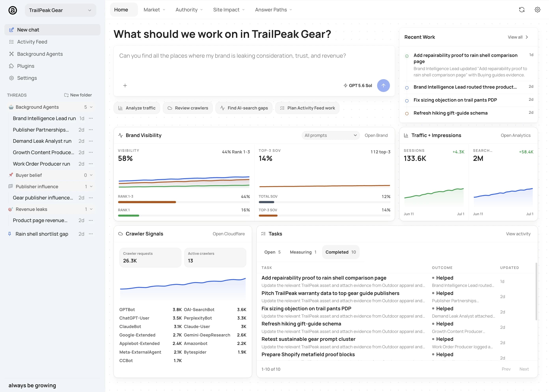
Task: Click the send arrow button
Action: 383,85
